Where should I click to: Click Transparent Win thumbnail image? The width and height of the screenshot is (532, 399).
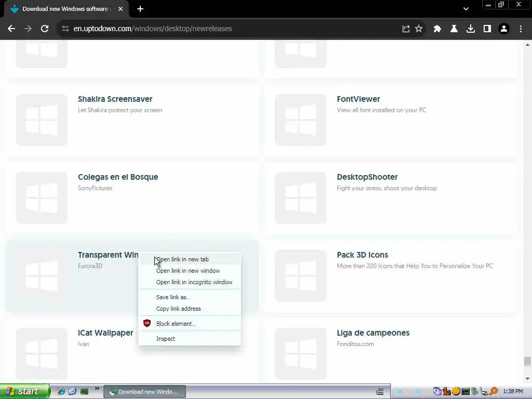tap(42, 276)
